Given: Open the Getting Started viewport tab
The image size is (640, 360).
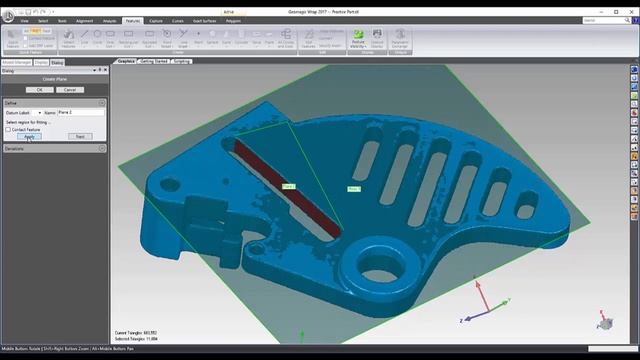Looking at the screenshot, I should coord(154,61).
